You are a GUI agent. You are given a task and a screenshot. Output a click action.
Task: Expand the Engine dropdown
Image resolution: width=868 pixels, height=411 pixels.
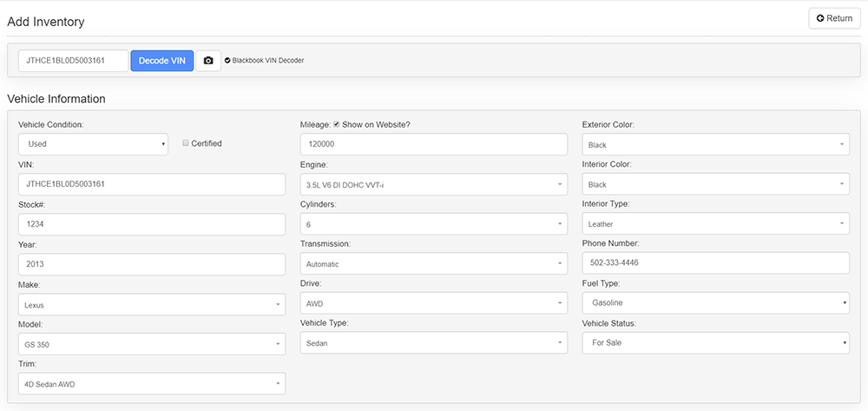pos(433,184)
